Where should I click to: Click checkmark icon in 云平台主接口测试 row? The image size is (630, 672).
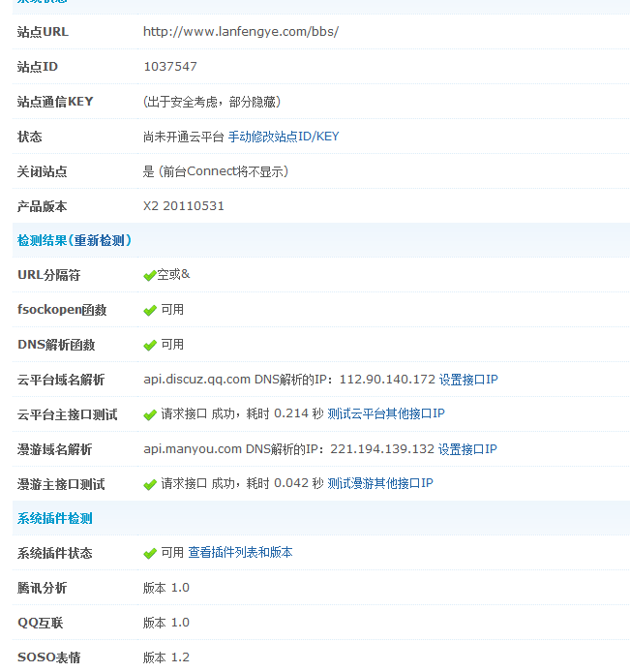(x=150, y=414)
